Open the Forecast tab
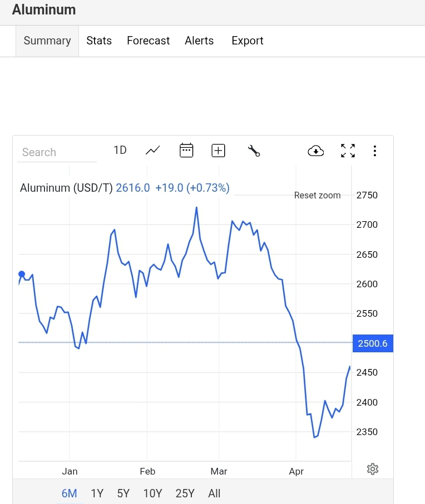This screenshot has width=425, height=504. pyautogui.click(x=148, y=41)
